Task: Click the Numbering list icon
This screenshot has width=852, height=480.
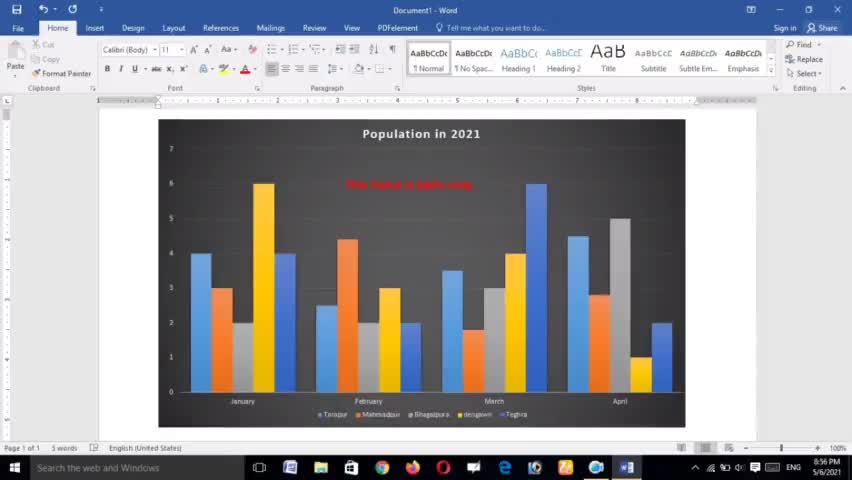Action: pos(293,50)
